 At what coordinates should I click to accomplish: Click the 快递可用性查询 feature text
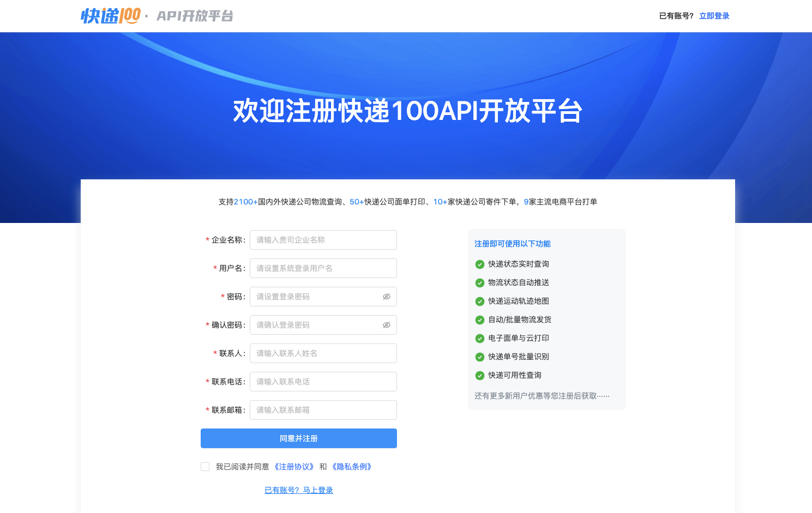click(x=515, y=375)
